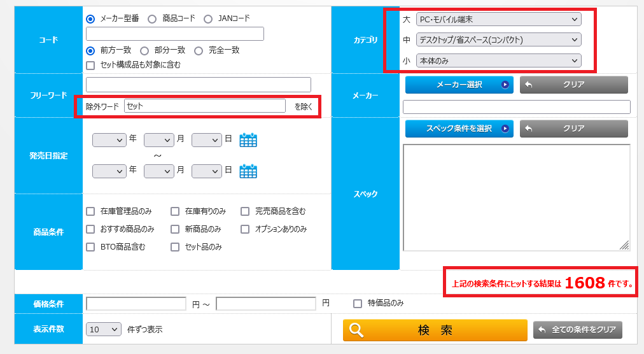
Task: Select the 商品コード radio option
Action: pyautogui.click(x=152, y=19)
